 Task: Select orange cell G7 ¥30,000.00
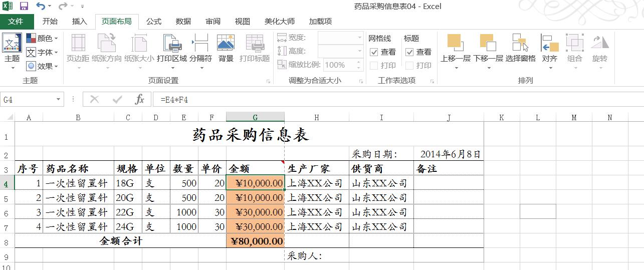click(x=255, y=226)
